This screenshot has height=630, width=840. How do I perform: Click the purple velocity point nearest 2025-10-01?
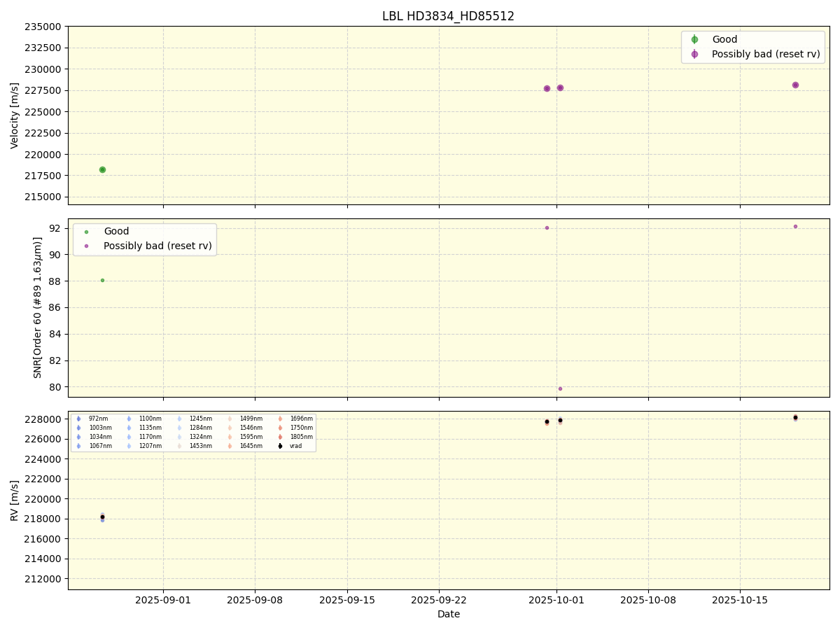pos(560,87)
